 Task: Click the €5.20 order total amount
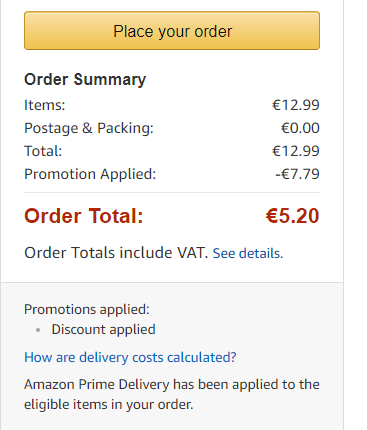tap(293, 216)
